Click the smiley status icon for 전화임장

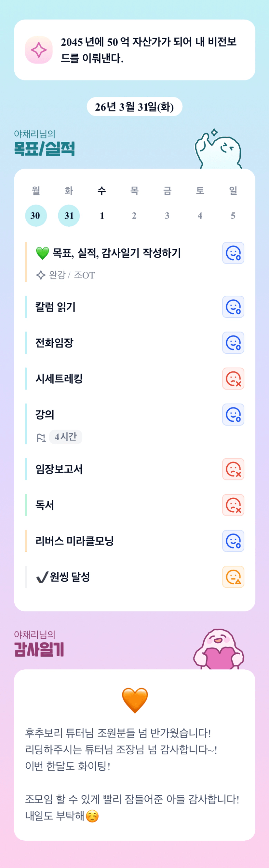point(233,343)
